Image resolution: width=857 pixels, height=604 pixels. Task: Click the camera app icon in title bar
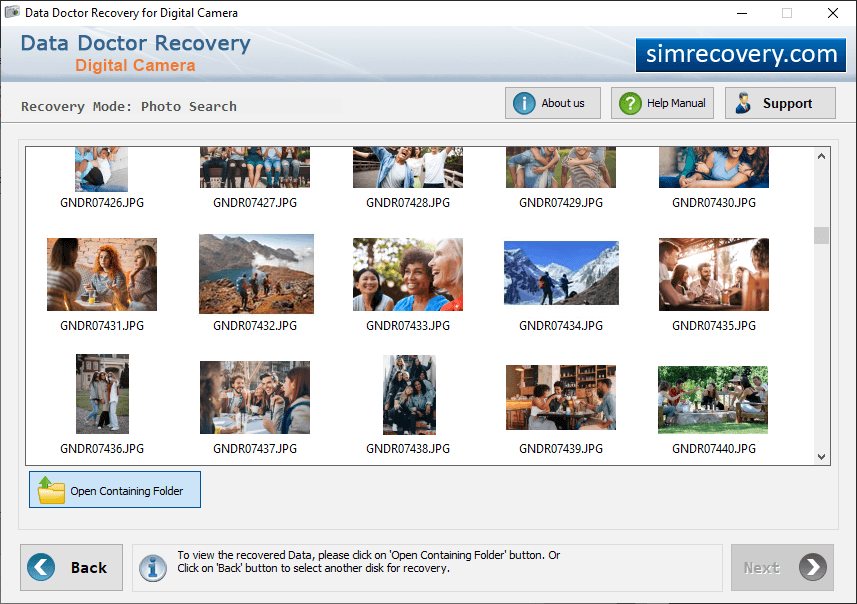point(12,12)
